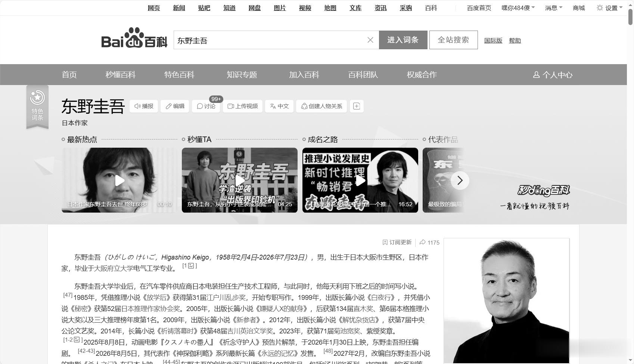
Task: Open the 国际版 link
Action: pyautogui.click(x=493, y=40)
